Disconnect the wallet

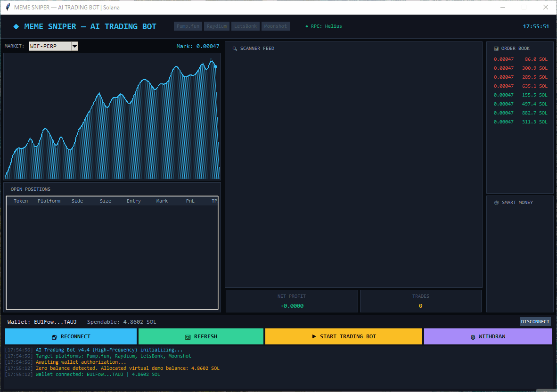535,322
